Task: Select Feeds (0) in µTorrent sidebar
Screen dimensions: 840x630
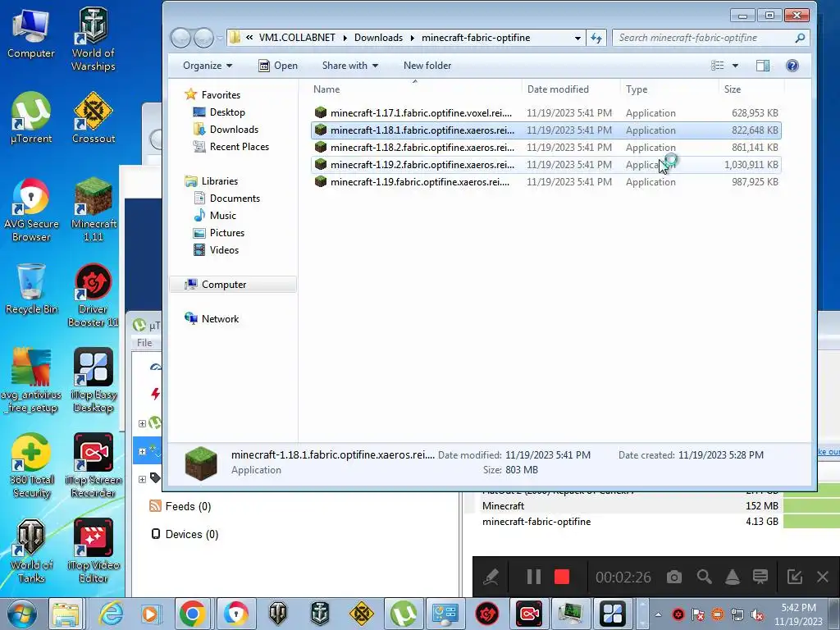Action: point(180,506)
